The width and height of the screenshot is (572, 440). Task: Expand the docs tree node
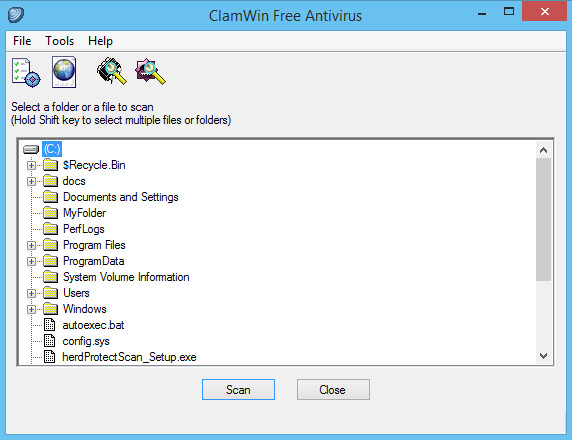[31, 181]
